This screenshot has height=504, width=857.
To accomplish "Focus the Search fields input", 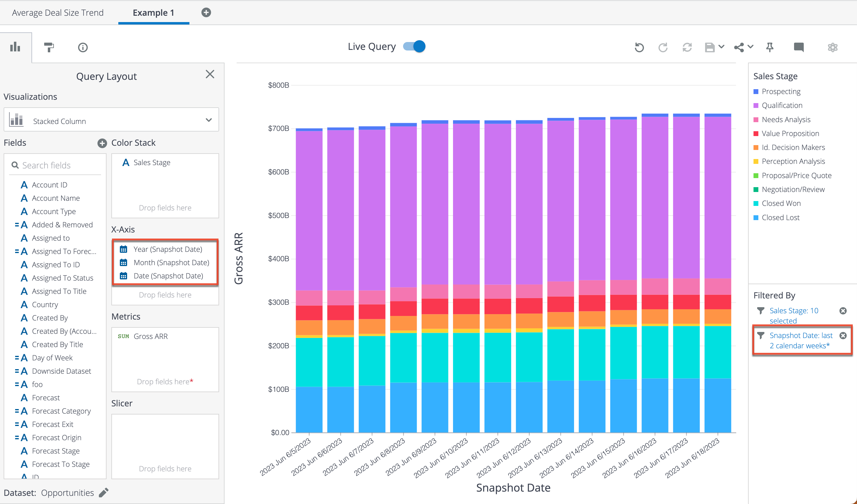I will 55,165.
